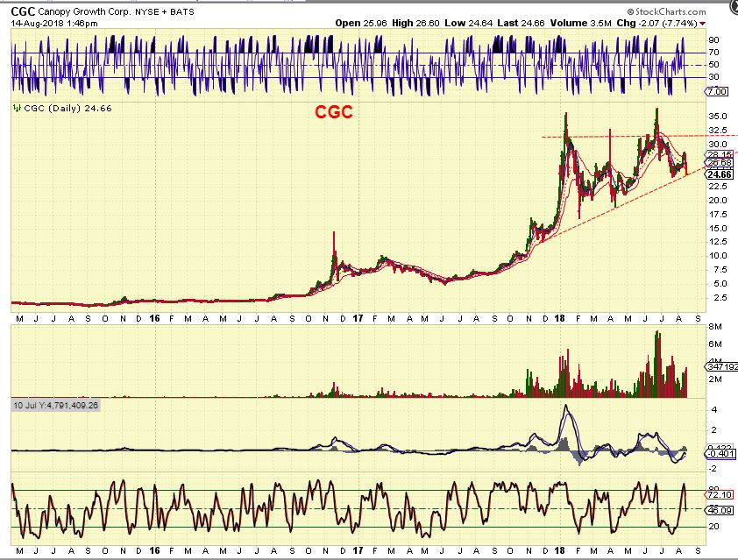Screen dimensions: 738x560
Task: Click the Open 25.96 value
Action: click(361, 23)
